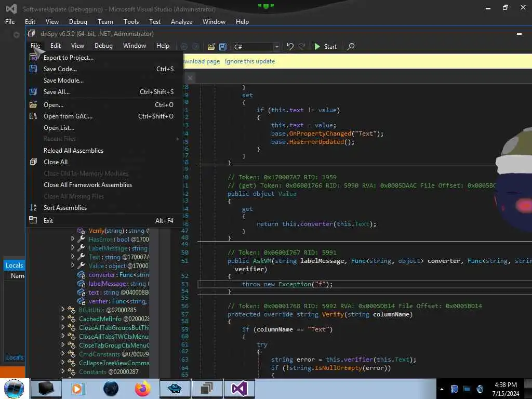532x399 pixels.
Task: Click Save Code disk icon in menu
Action: (x=33, y=69)
